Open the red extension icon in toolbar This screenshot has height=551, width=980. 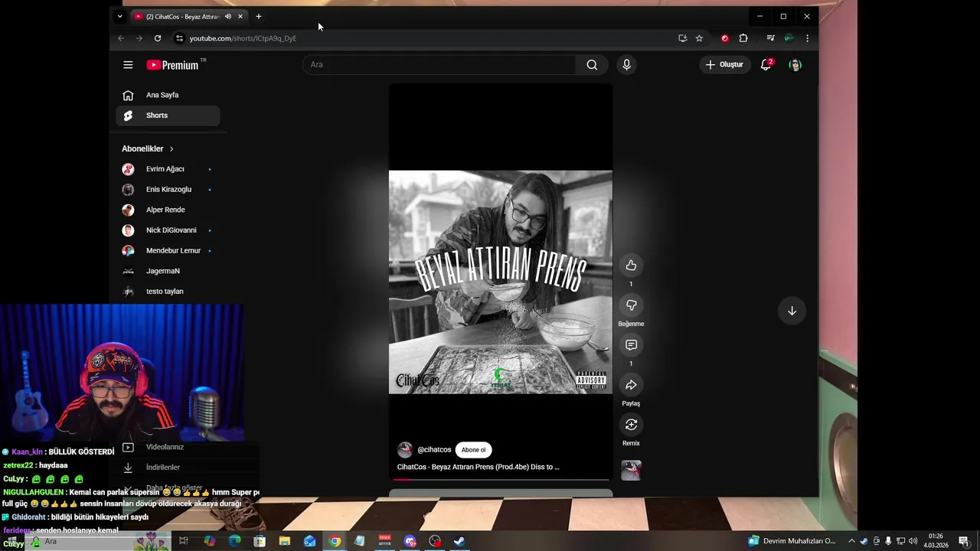pos(725,38)
